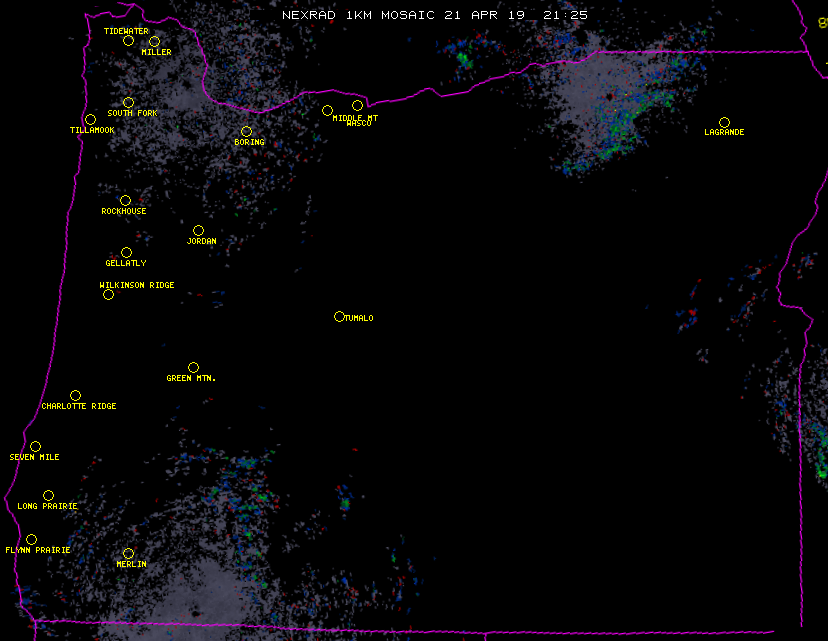Image resolution: width=828 pixels, height=641 pixels.
Task: Click the Long Prairie station circle
Action: tap(48, 496)
